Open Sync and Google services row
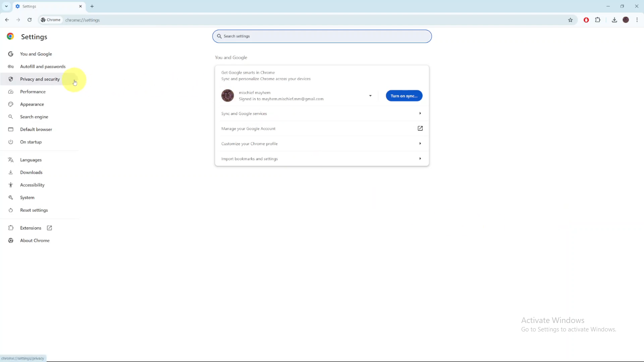644x362 pixels. 322,113
